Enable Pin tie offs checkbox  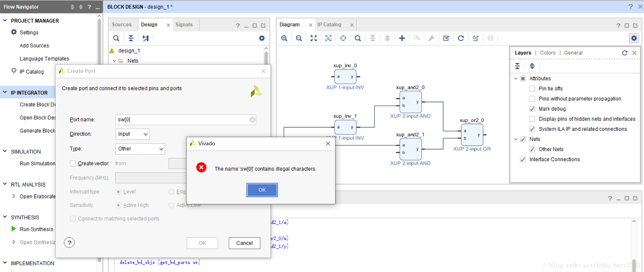pyautogui.click(x=532, y=89)
